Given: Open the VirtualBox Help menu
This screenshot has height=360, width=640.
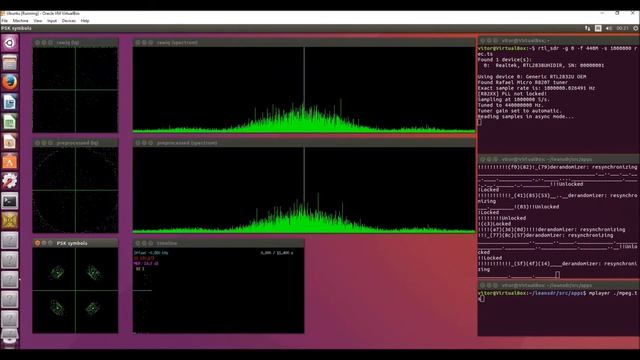Looking at the screenshot, I should tap(85, 20).
